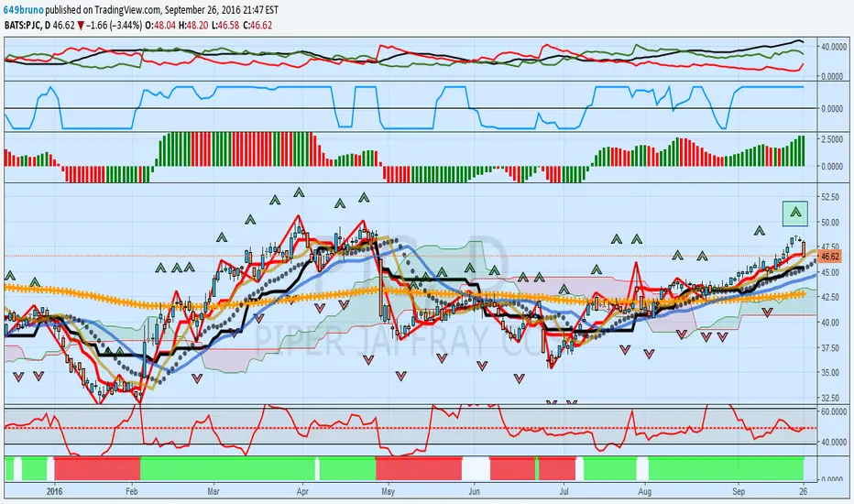854x504 pixels.
Task: Click the Aug label on the time axis
Action: coord(645,491)
